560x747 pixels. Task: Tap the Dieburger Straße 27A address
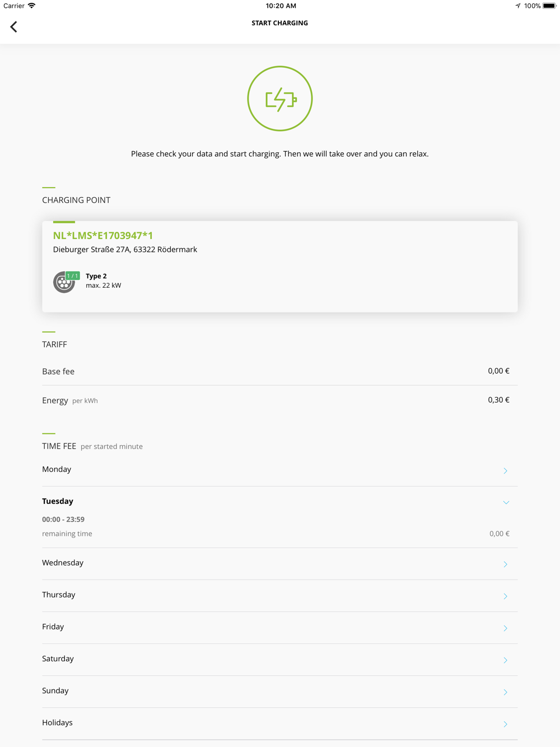pos(125,250)
